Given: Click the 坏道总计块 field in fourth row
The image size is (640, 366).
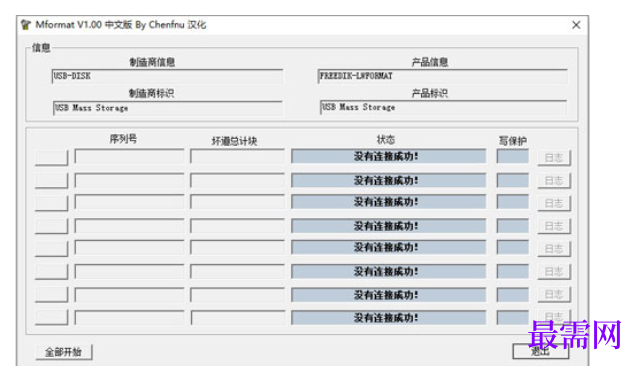Looking at the screenshot, I should (238, 226).
